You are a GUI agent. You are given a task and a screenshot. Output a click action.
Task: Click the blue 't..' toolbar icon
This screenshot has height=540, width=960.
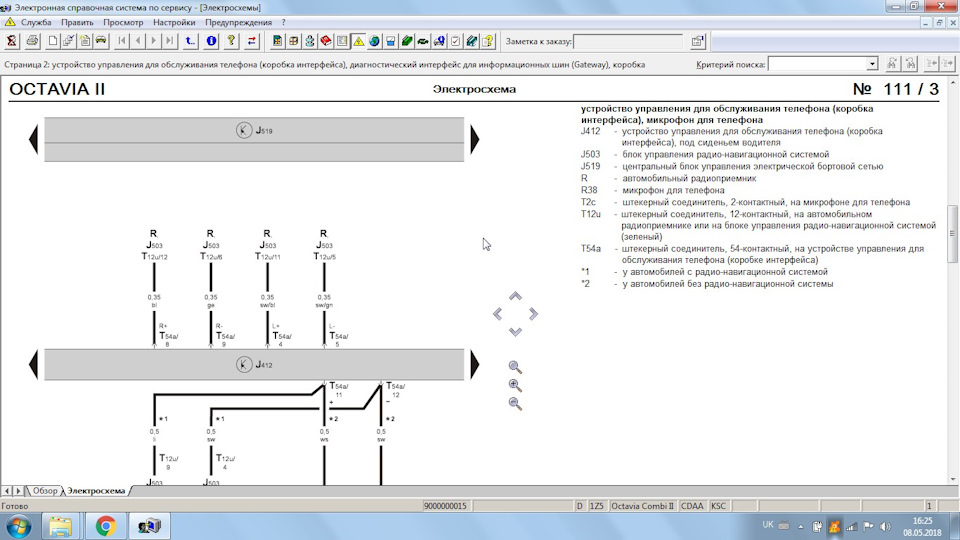[190, 42]
